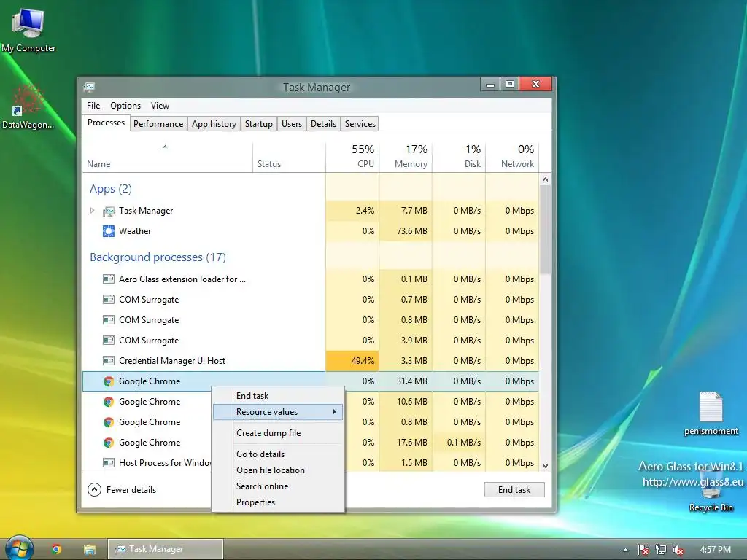Select COM Surrogate row using 0.7 MB
The height and width of the screenshot is (560, 747).
click(x=311, y=300)
